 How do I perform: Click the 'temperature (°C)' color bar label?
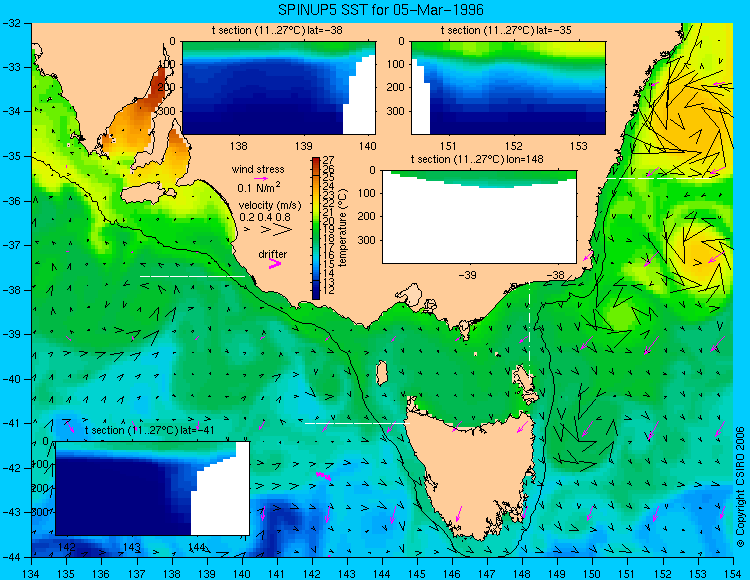coord(343,227)
